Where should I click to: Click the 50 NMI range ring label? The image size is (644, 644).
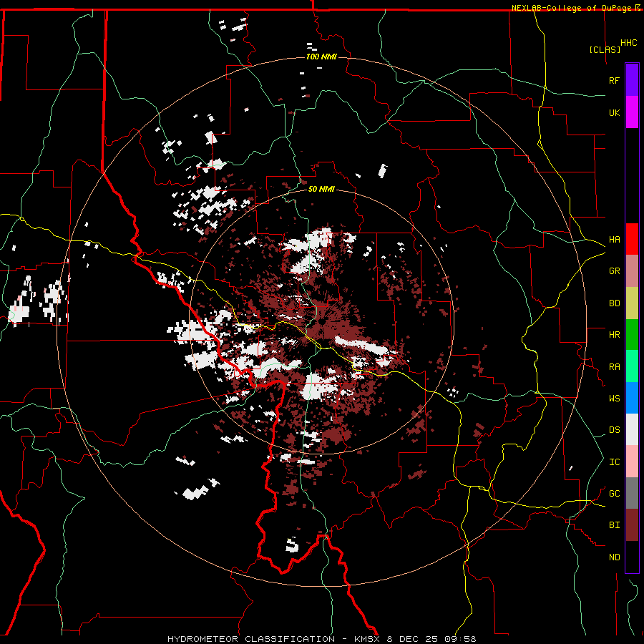(x=321, y=189)
